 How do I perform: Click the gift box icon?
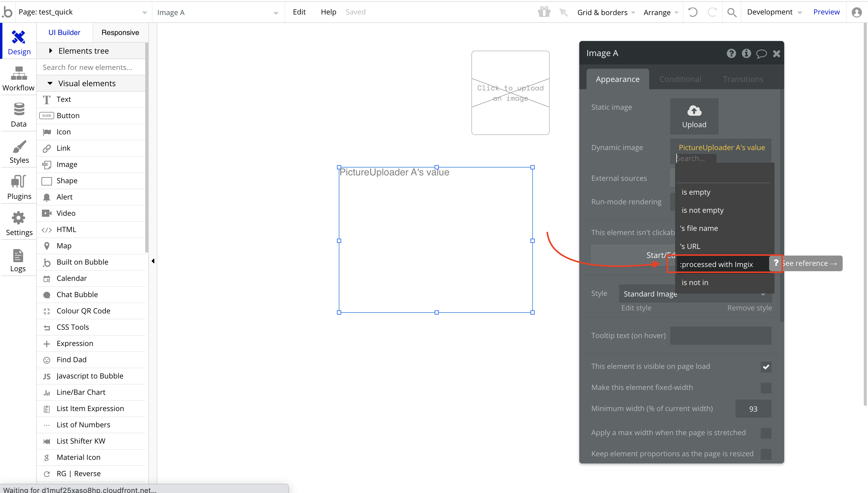[544, 12]
